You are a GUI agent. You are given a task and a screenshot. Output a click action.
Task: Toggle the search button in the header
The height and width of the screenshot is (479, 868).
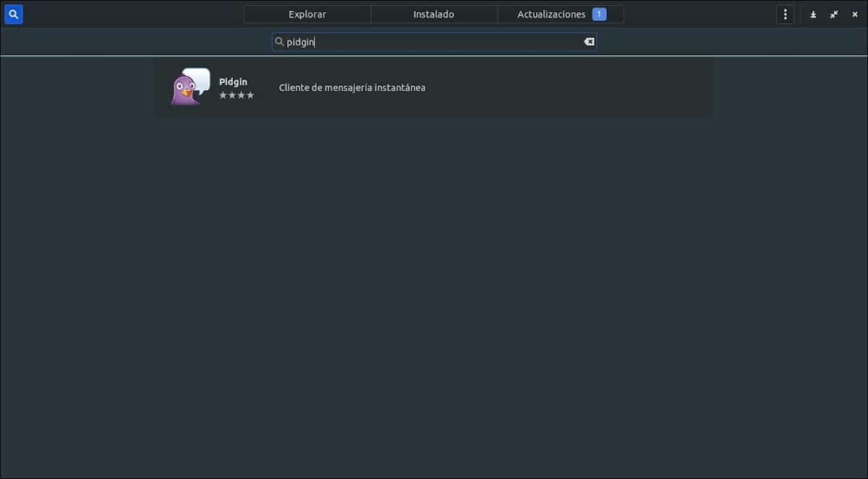click(14, 14)
